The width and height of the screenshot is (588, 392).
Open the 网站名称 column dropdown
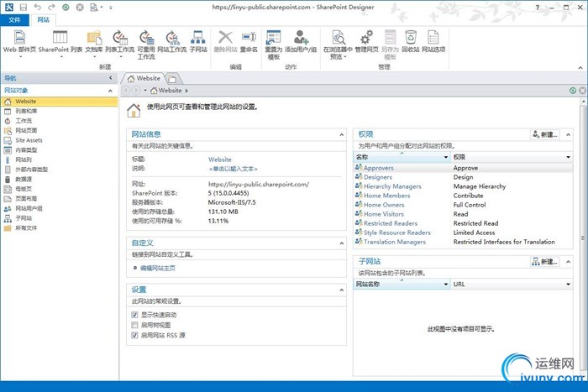coord(446,284)
